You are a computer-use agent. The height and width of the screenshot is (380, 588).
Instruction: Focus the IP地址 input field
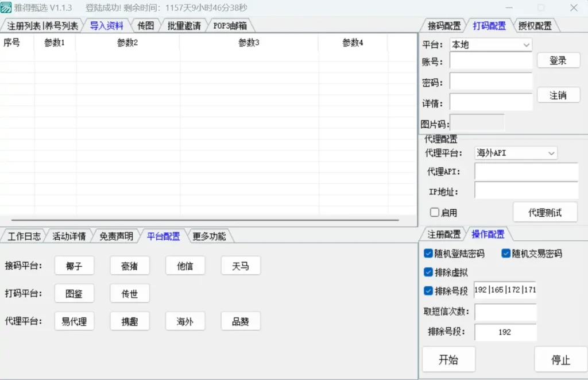pos(526,191)
